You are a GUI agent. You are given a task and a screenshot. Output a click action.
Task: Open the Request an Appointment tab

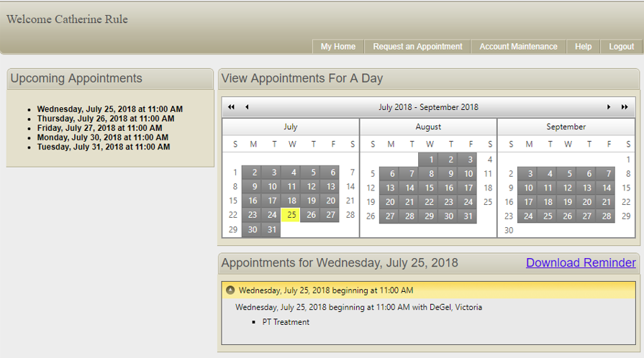(417, 47)
